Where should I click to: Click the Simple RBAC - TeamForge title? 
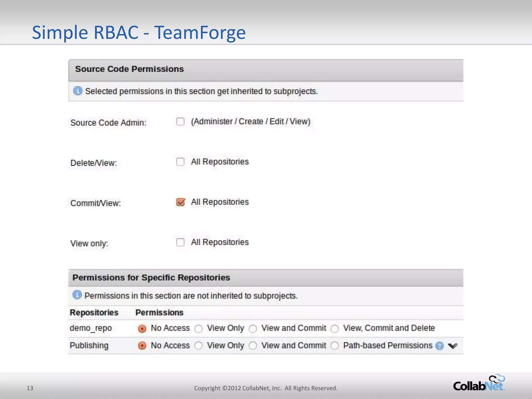pos(139,32)
